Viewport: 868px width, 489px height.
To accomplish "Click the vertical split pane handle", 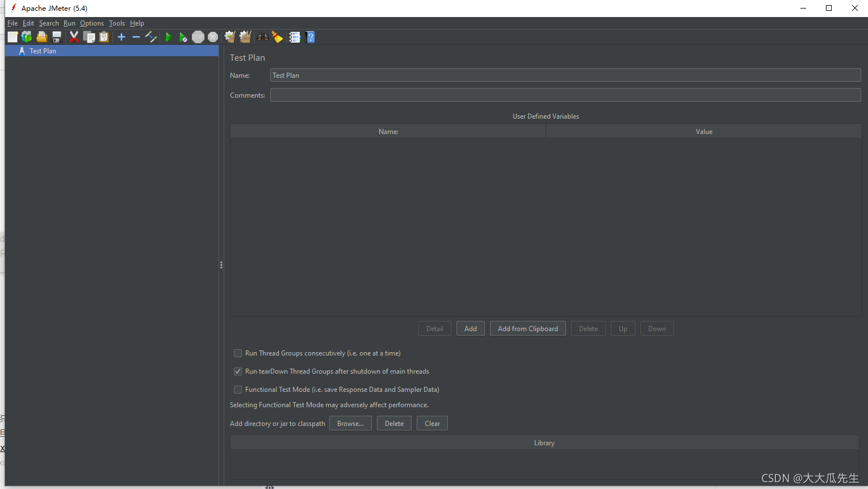I will click(221, 265).
